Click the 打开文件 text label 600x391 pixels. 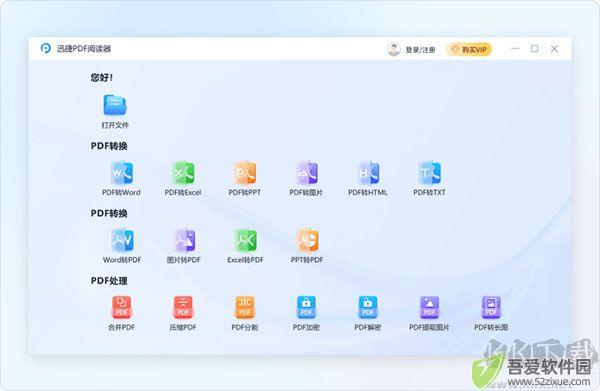tap(115, 125)
